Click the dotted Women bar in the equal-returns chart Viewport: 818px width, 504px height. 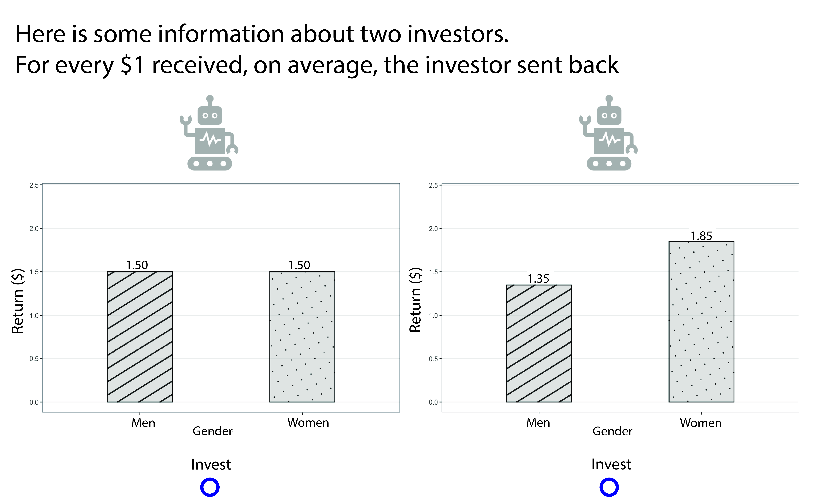[302, 337]
